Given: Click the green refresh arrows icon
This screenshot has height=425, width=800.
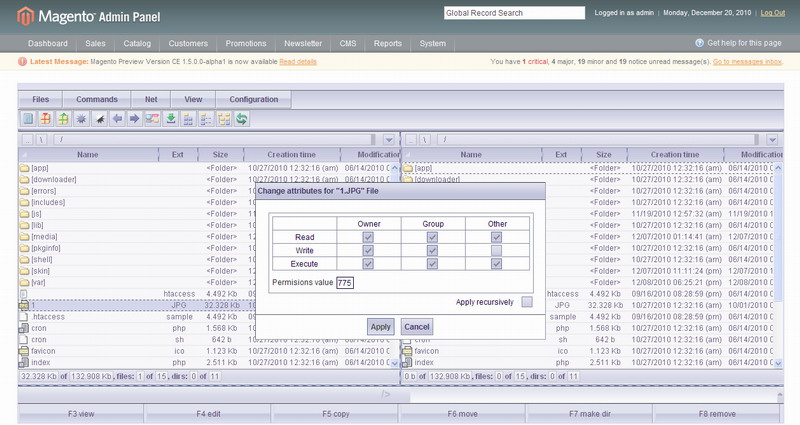Looking at the screenshot, I should (242, 119).
